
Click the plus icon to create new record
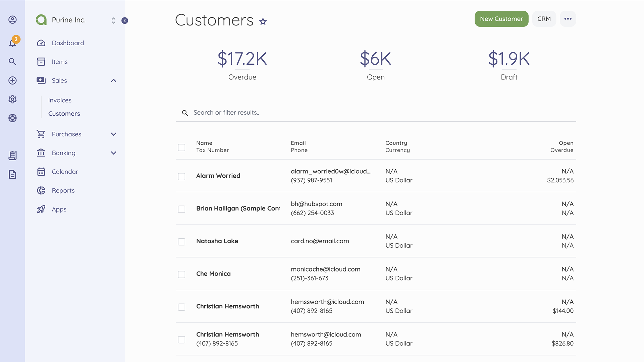[x=12, y=80]
